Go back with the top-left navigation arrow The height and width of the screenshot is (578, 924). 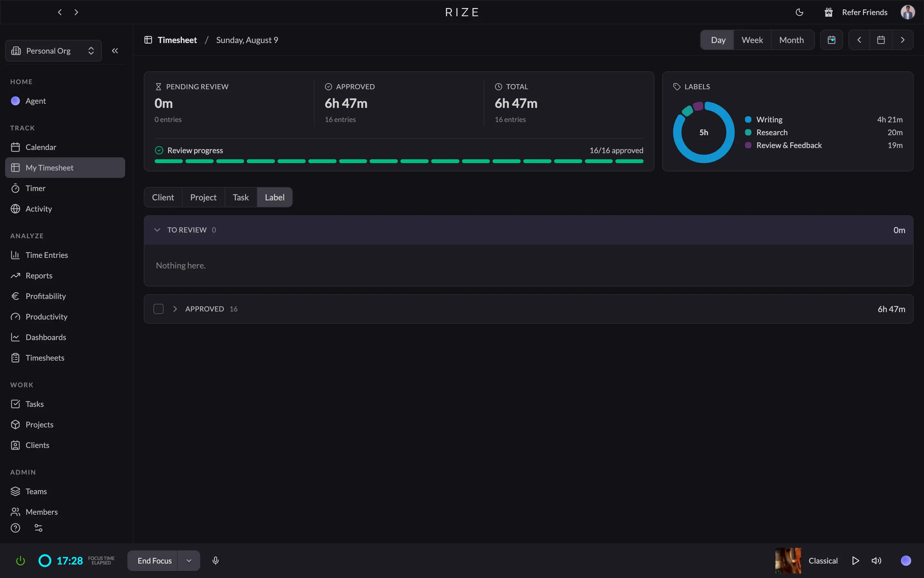pos(60,12)
